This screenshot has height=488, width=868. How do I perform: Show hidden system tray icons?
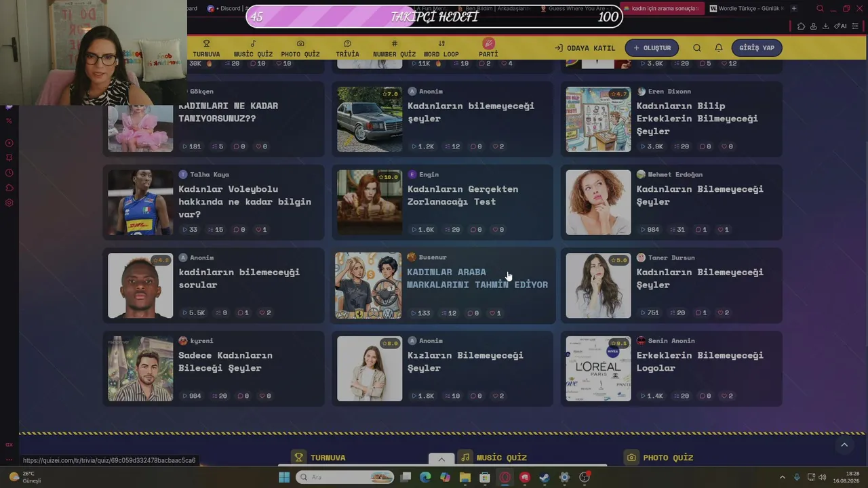pos(782,477)
